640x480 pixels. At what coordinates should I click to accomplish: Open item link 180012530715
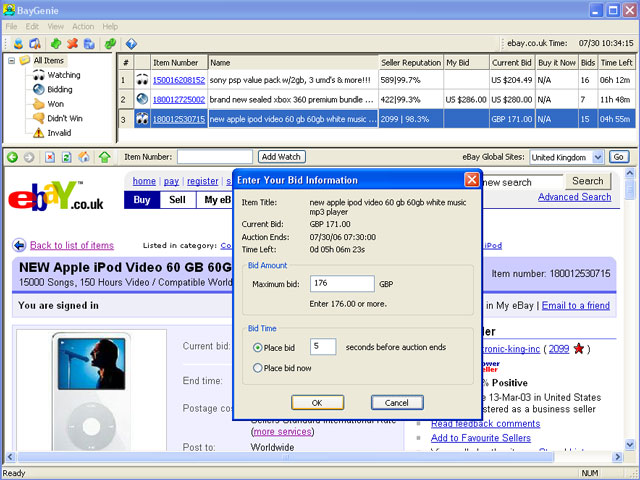click(179, 119)
